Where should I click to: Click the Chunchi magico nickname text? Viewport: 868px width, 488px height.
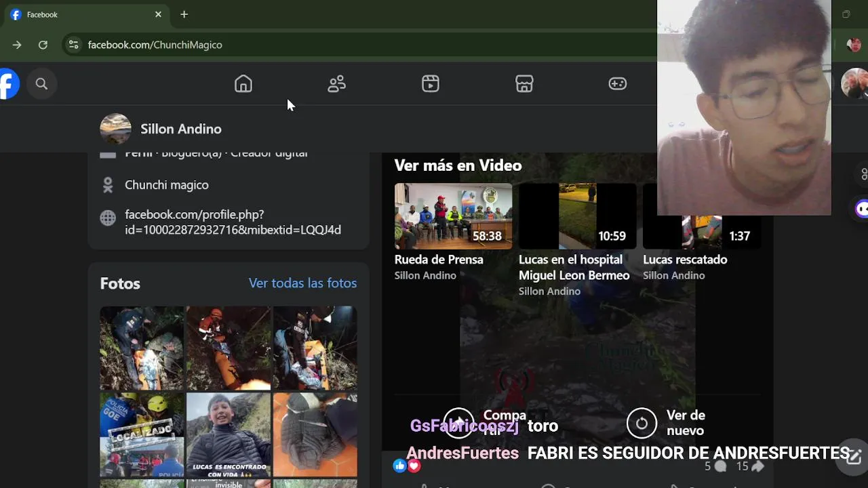[x=167, y=184]
